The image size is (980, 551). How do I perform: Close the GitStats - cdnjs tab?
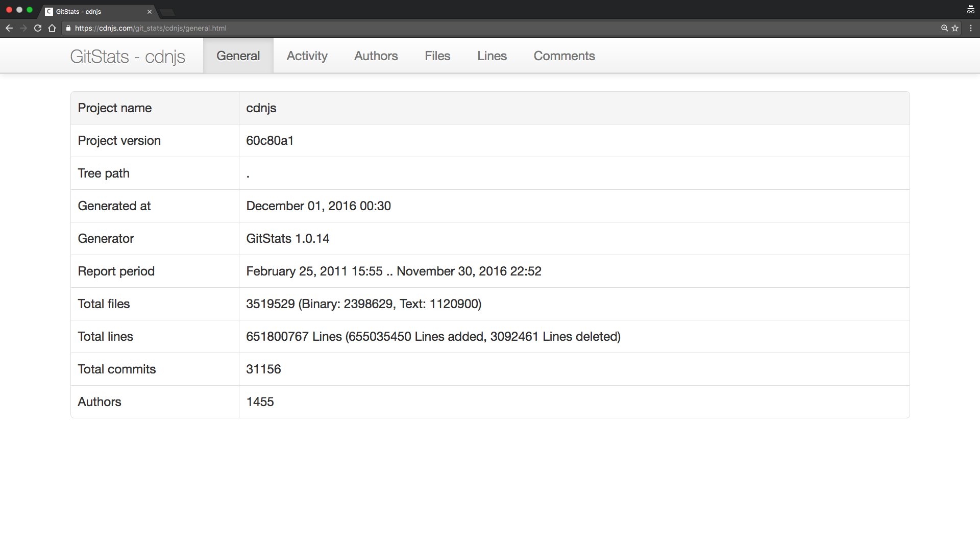pyautogui.click(x=150, y=11)
